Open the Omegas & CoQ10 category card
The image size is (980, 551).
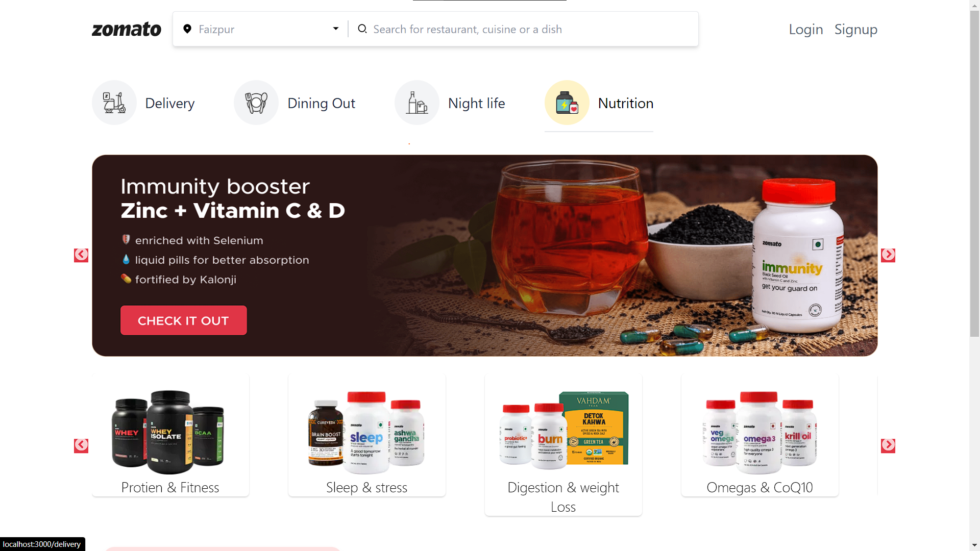click(x=760, y=435)
